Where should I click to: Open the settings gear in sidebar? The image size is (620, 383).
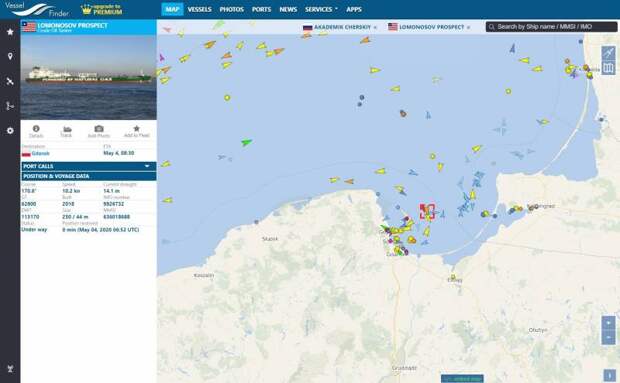[10, 130]
